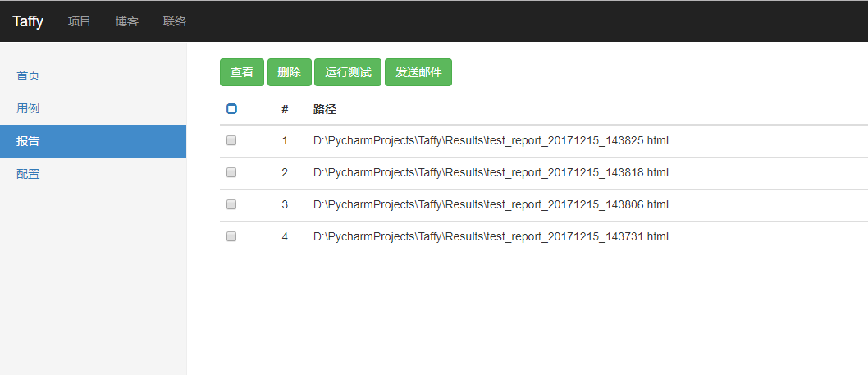Image resolution: width=868 pixels, height=375 pixels.
Task: Click the # column header
Action: click(x=285, y=109)
